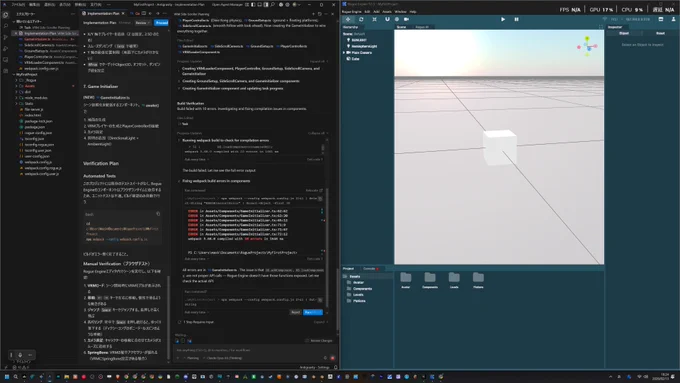This screenshot has height=383, width=680.
Task: Expand the Main Camera hierarchy item
Action: (344, 52)
